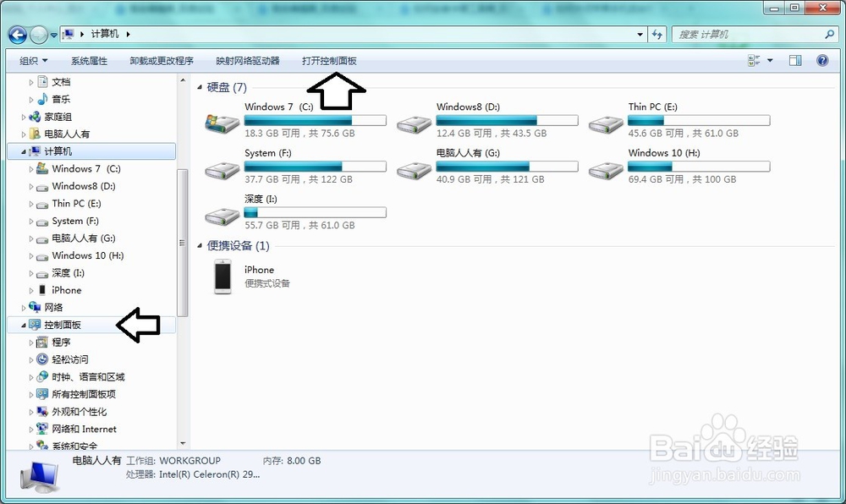This screenshot has height=504, width=846.
Task: Select Windows 10 (H:) in the tree
Action: click(x=88, y=255)
